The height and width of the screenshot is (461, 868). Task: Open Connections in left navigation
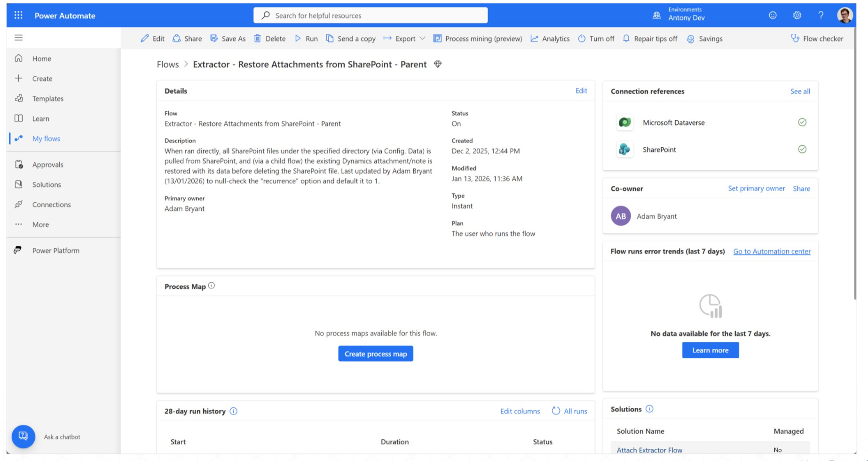point(51,205)
